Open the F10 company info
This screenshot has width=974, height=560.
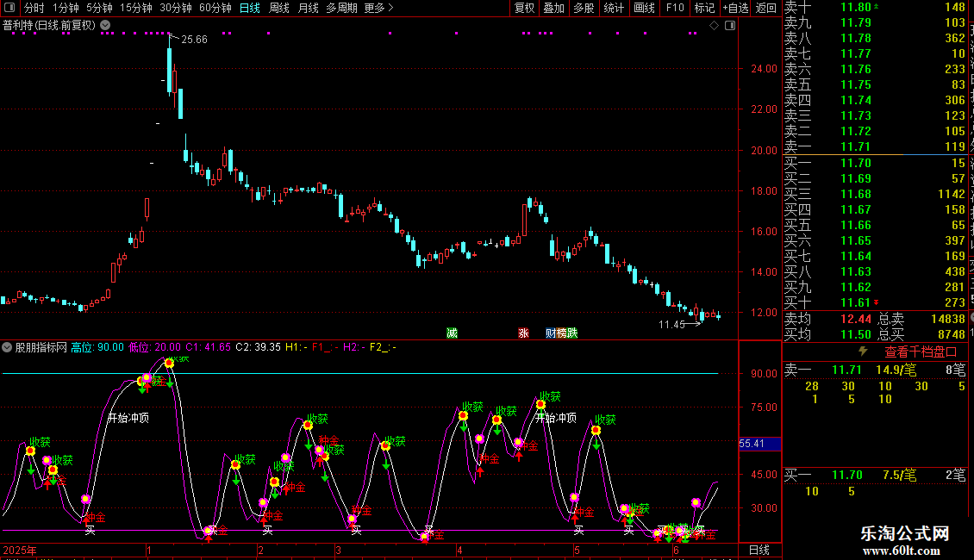pos(675,8)
